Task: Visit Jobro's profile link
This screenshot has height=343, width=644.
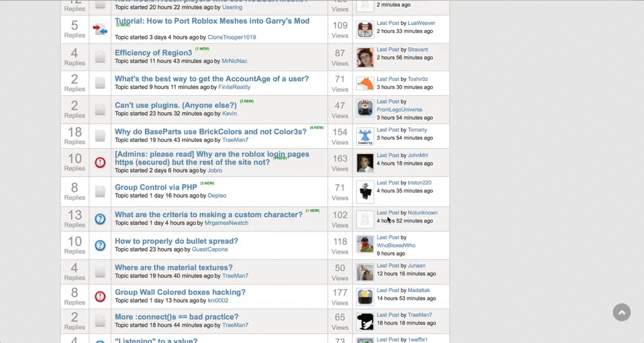Action: pos(215,170)
